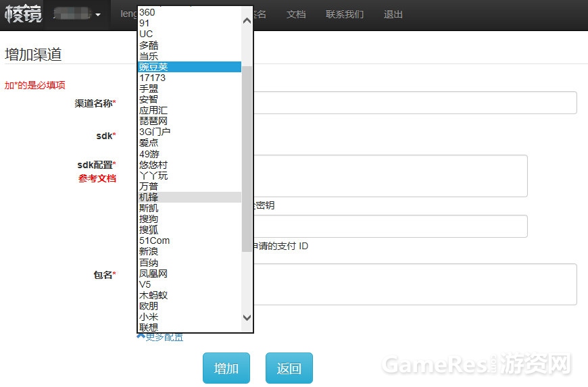The height and width of the screenshot is (387, 588).
Task: Select the hovered 机锋 option
Action: click(x=190, y=197)
